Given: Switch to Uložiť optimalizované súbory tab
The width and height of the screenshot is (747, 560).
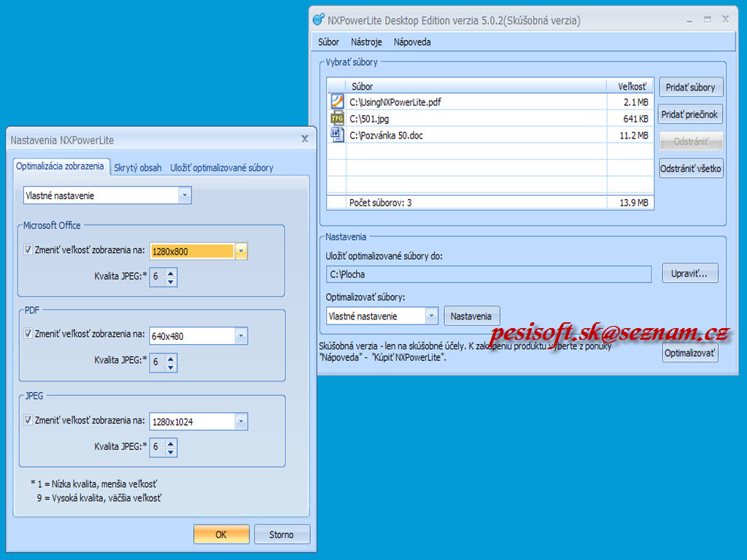Looking at the screenshot, I should click(222, 168).
